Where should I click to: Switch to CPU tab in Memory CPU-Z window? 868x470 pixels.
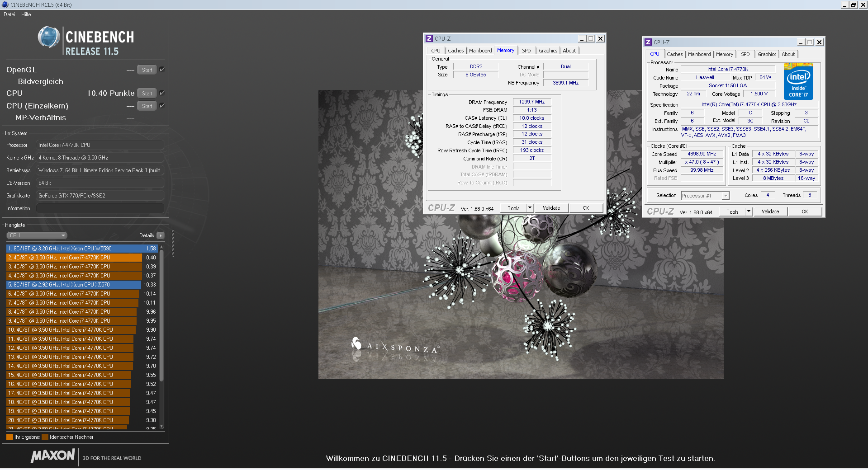click(x=436, y=51)
